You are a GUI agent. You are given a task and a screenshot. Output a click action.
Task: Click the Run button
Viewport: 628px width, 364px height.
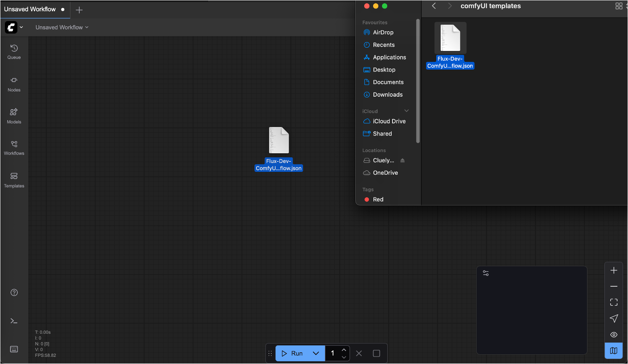click(x=292, y=353)
